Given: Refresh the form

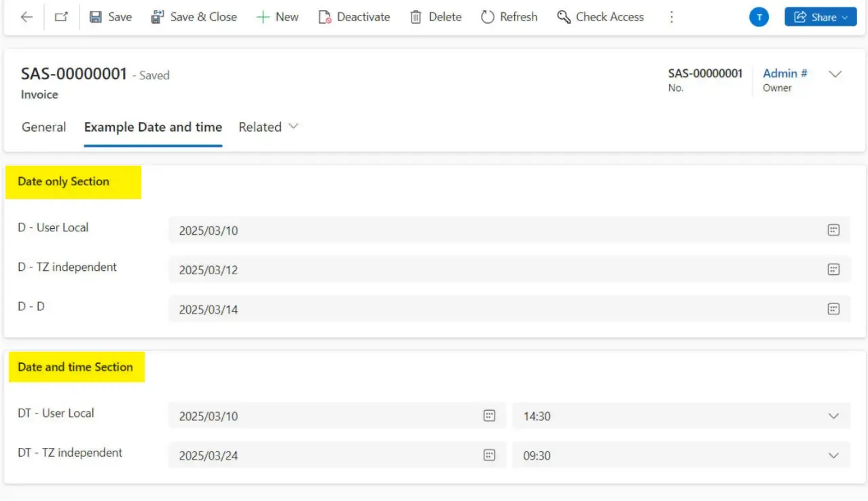Looking at the screenshot, I should pos(509,17).
